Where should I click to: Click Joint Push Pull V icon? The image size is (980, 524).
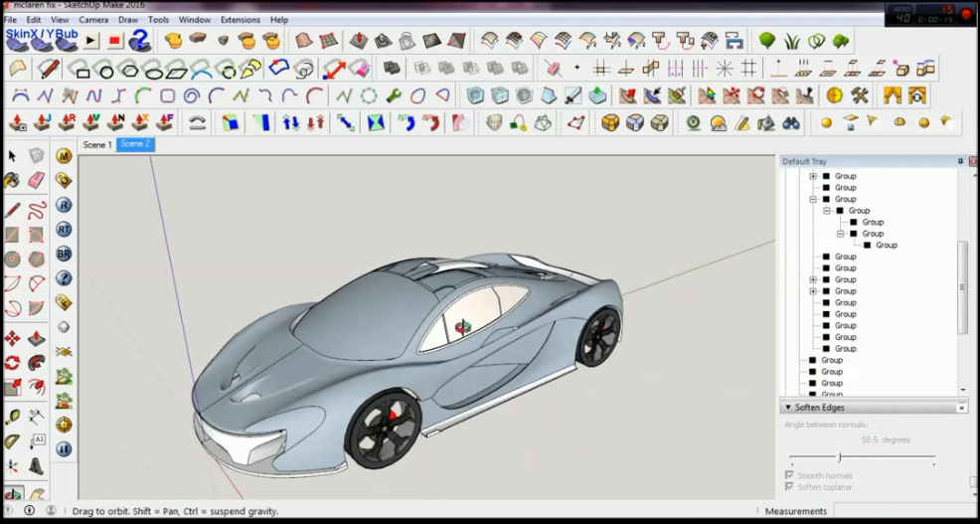(91, 122)
